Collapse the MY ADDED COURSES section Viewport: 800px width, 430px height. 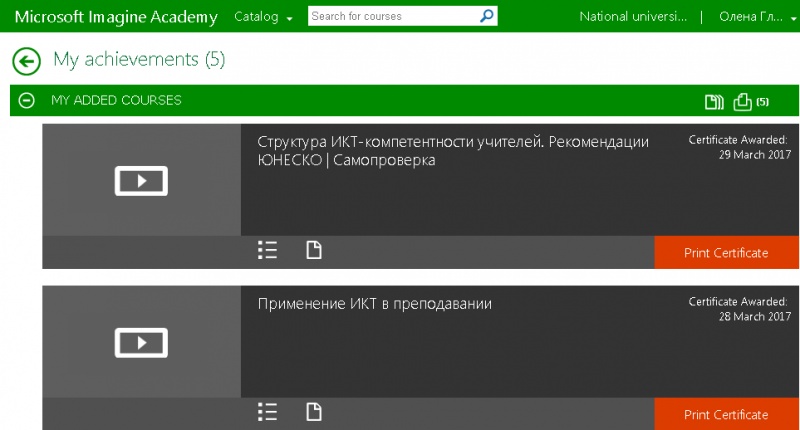27,100
